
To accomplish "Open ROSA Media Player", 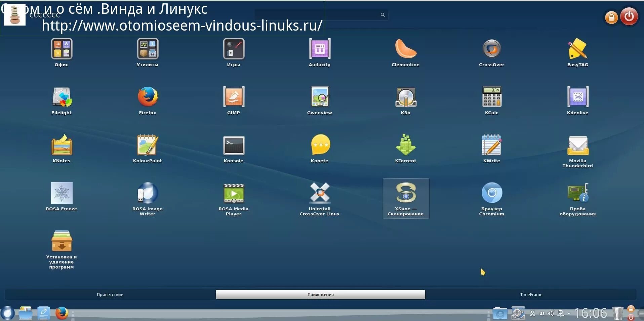I will click(234, 199).
